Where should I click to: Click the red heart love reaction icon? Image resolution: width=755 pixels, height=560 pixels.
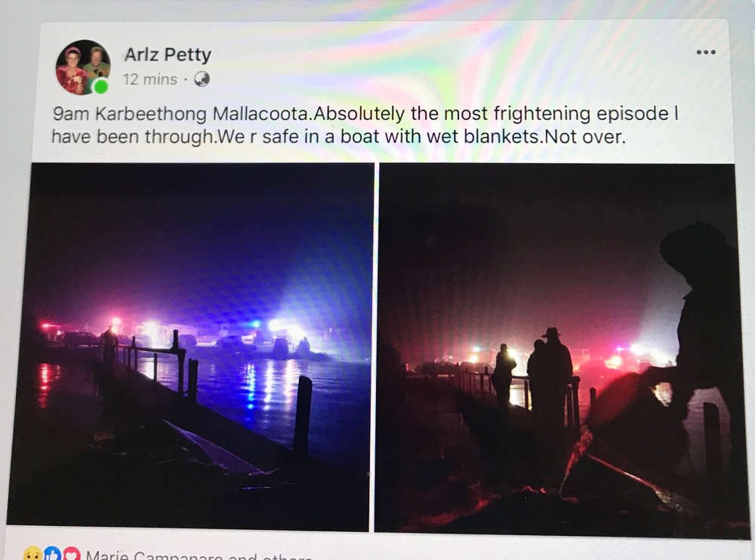(71, 554)
